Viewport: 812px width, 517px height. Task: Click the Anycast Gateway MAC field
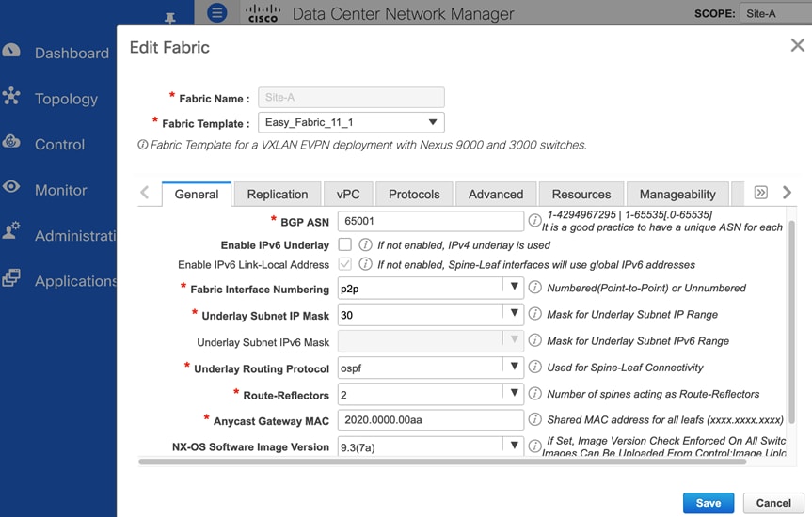[x=430, y=419]
